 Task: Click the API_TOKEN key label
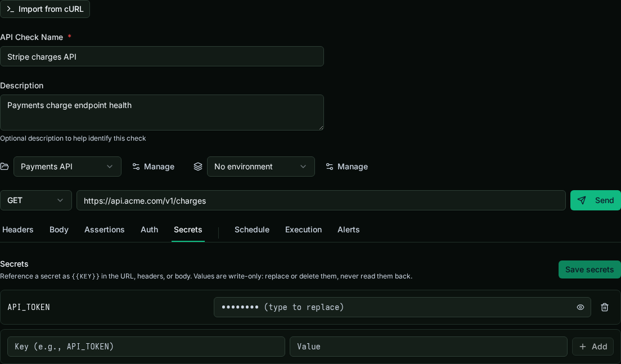tap(29, 307)
